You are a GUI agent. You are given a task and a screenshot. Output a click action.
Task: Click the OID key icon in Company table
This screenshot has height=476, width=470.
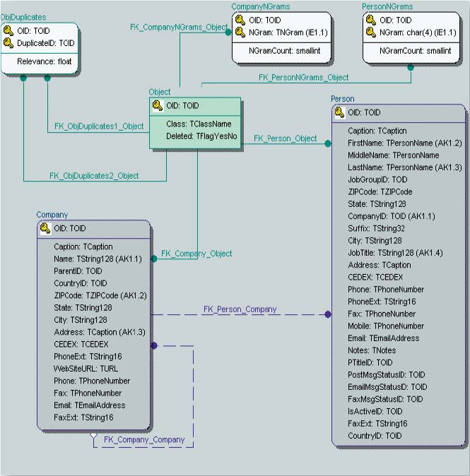[x=45, y=228]
